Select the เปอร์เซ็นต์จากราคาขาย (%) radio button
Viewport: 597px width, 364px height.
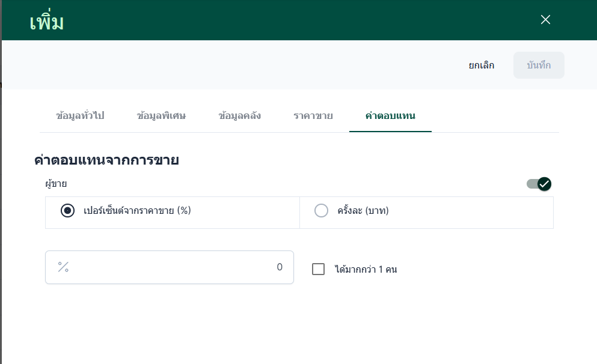point(68,211)
